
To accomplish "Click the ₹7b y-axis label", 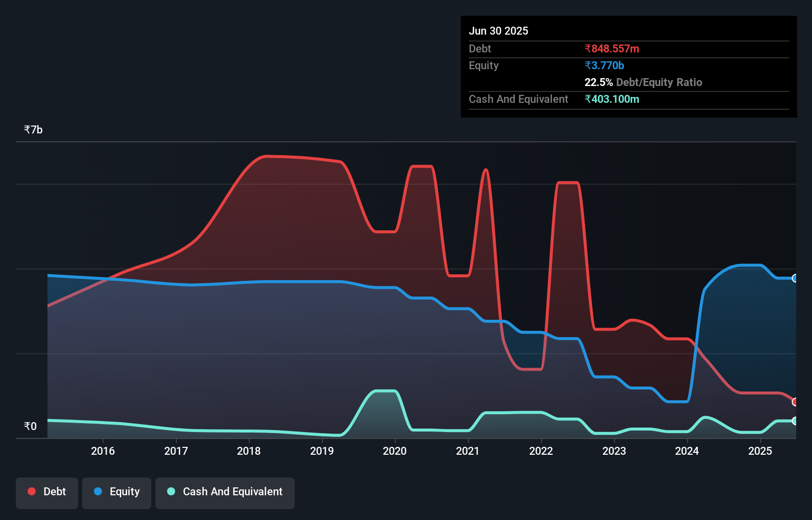I will 33,130.
